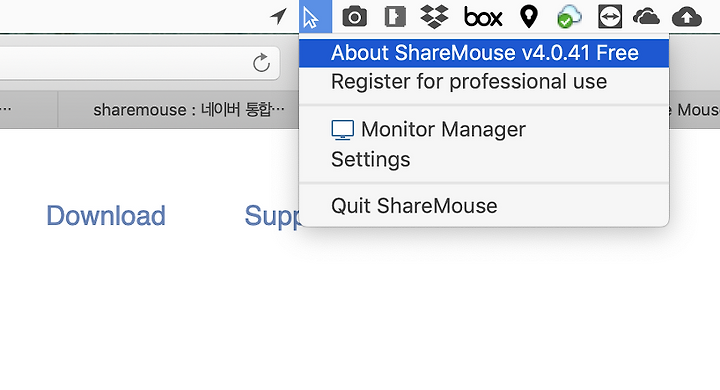Open Monitor Manager from the menu

(x=484, y=130)
